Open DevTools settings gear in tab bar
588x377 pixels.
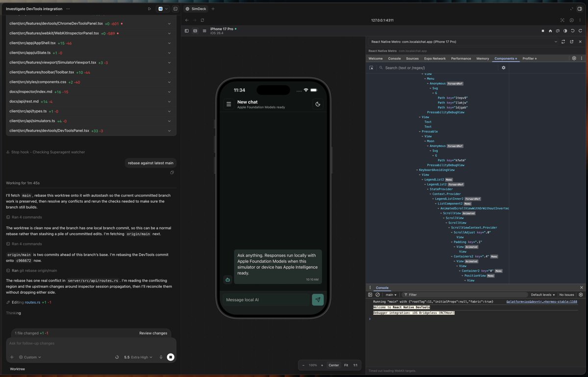coord(574,58)
